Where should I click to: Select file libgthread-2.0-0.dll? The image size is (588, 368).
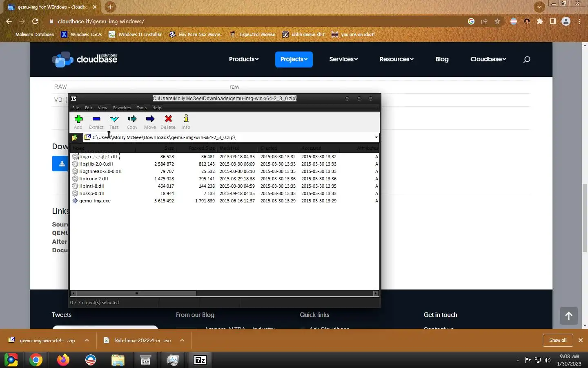click(100, 171)
